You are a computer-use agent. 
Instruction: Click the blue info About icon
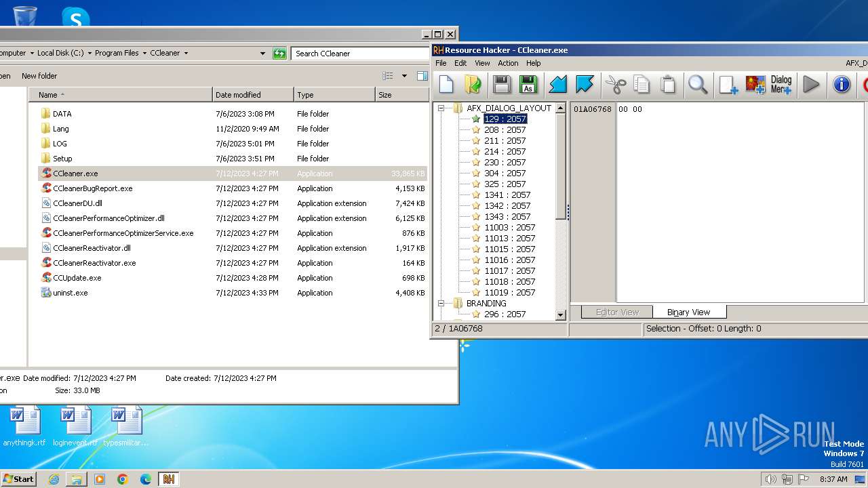tap(842, 84)
